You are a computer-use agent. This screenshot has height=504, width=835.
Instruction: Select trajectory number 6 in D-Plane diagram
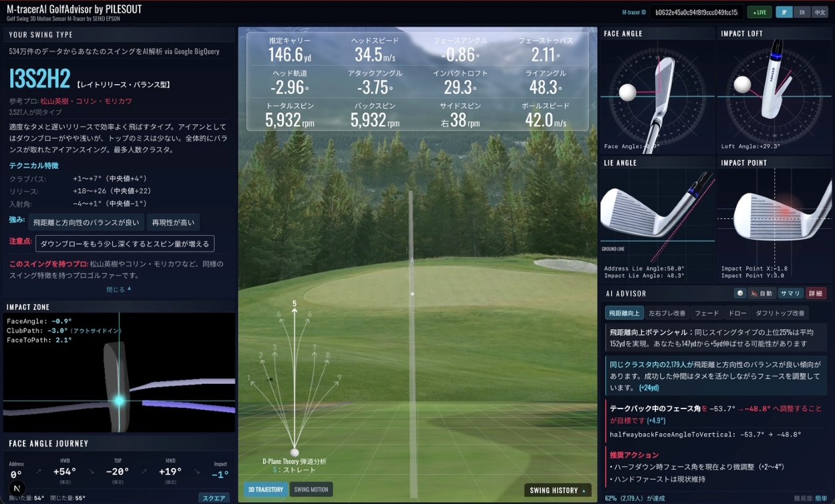point(309,314)
